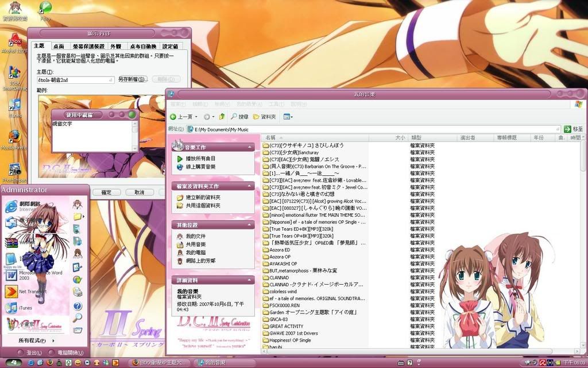Switch to the 外觀 tab
The image size is (588, 368).
click(116, 46)
